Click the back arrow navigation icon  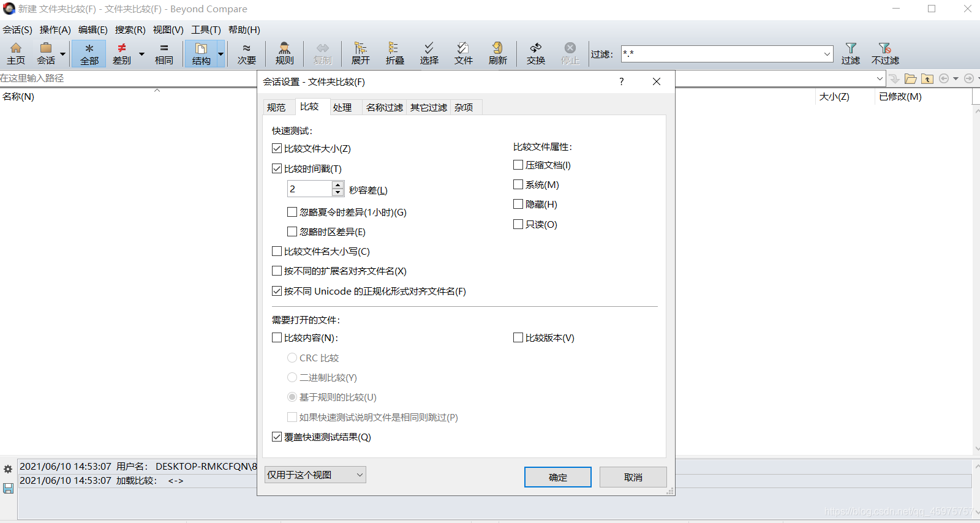point(944,78)
